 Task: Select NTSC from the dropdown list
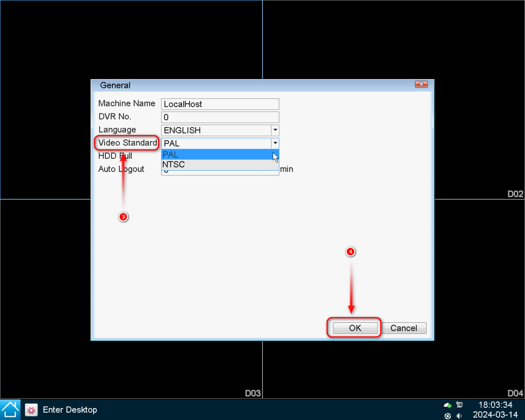(x=219, y=165)
